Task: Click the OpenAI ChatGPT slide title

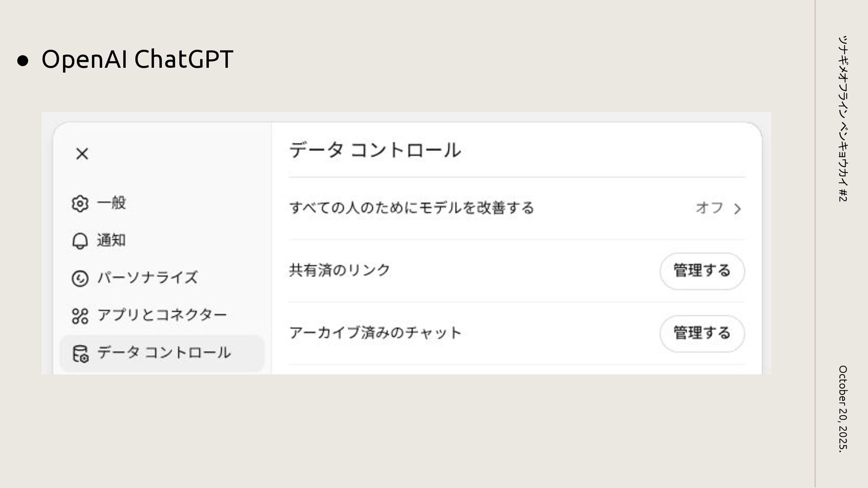Action: point(137,59)
